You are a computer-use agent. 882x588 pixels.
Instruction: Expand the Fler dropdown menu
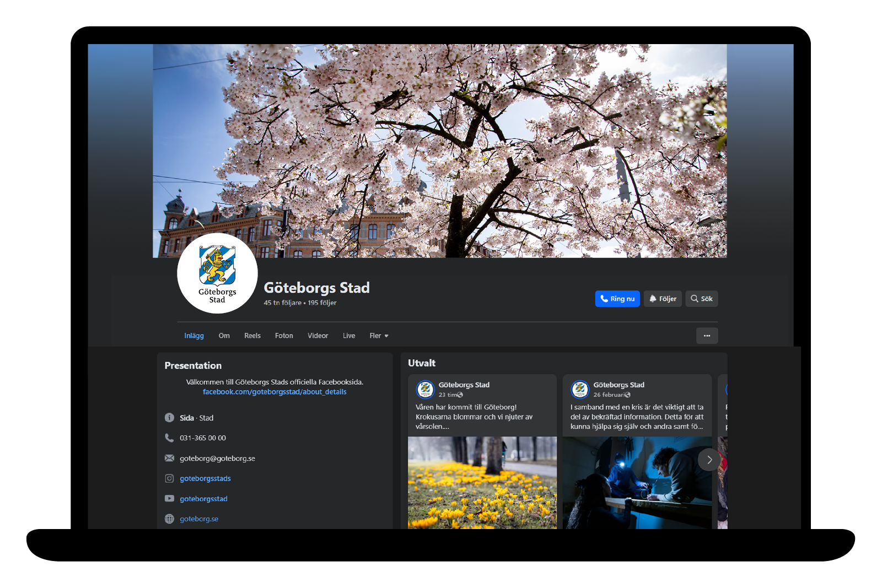click(x=379, y=336)
